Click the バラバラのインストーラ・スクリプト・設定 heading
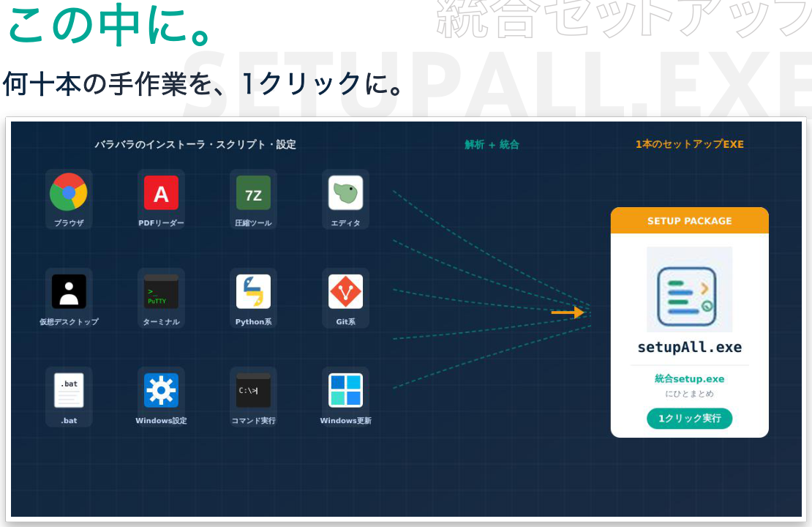812x527 pixels. [195, 145]
